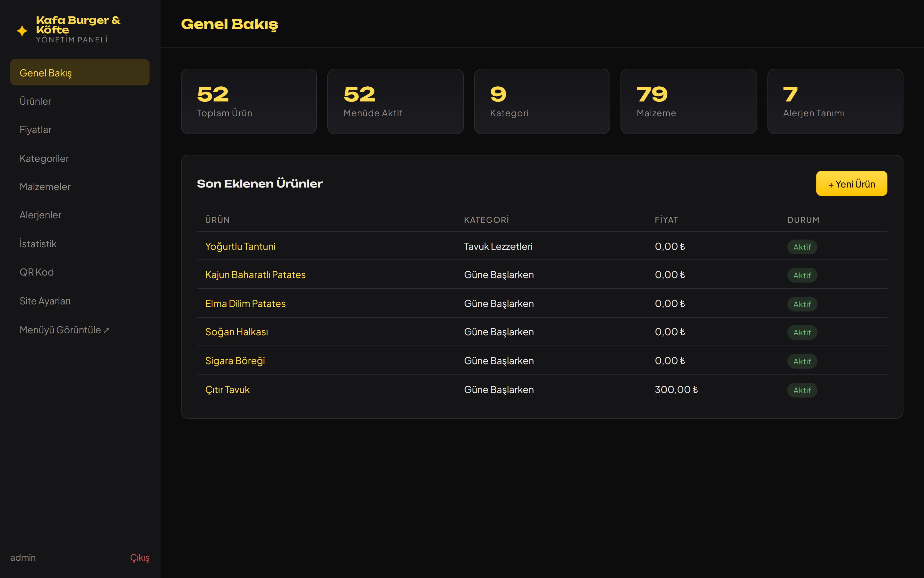Click Aktif badge for Yoğurtlu Tantuni
This screenshot has height=578, width=924.
[802, 247]
